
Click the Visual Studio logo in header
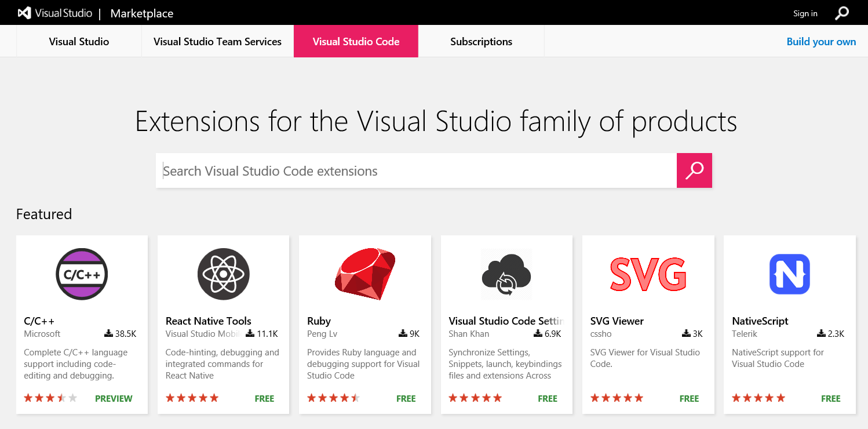[55, 13]
